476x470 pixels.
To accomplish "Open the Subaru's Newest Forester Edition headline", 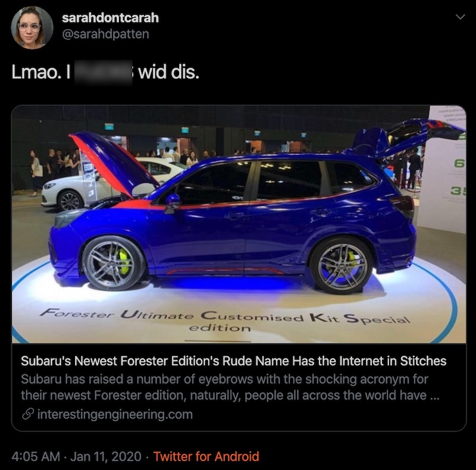I will [233, 361].
